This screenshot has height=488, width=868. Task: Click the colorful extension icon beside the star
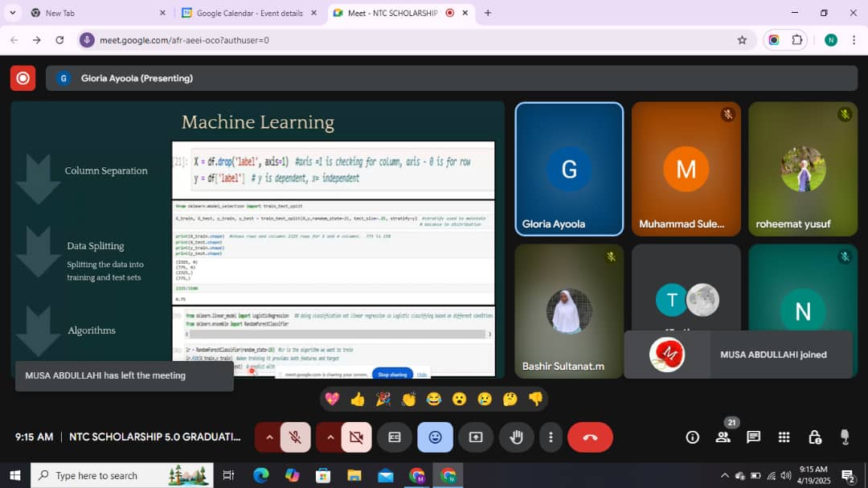click(x=773, y=40)
